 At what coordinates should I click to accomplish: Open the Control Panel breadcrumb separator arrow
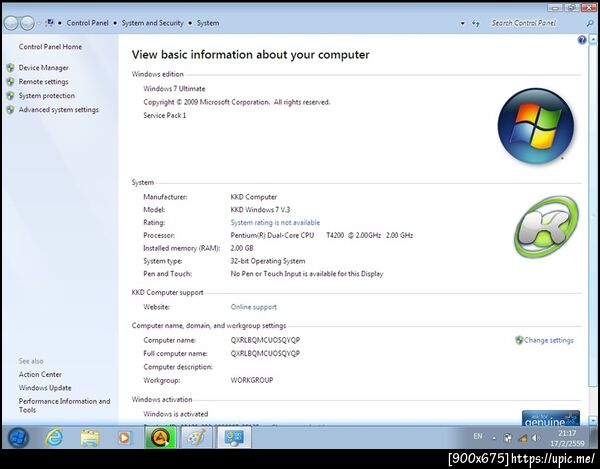click(x=115, y=23)
